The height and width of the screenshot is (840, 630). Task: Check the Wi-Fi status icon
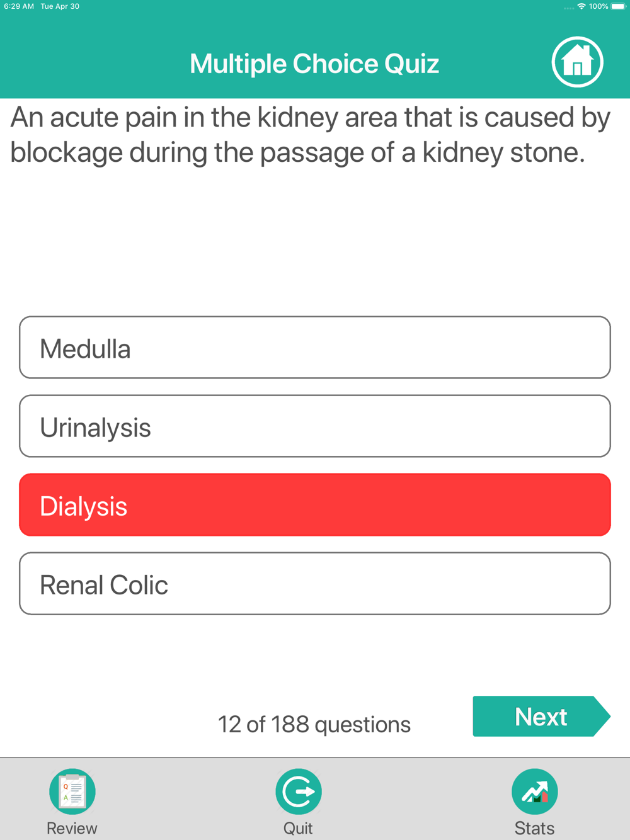click(x=581, y=6)
